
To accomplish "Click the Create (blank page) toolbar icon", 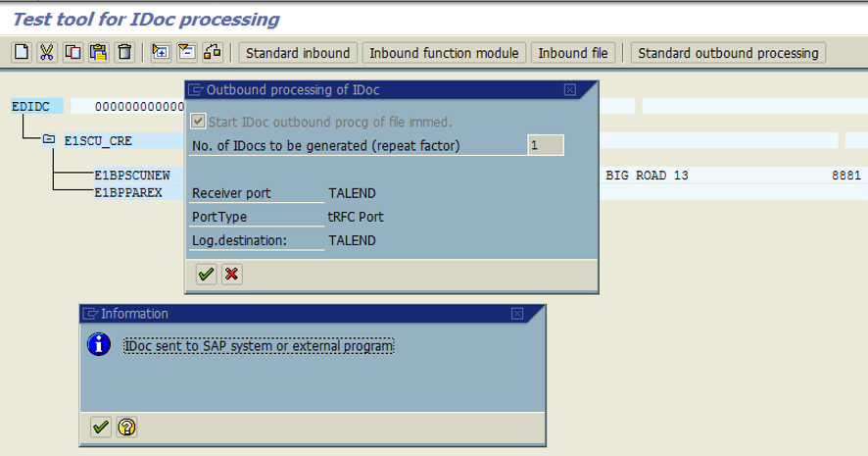I will (21, 53).
